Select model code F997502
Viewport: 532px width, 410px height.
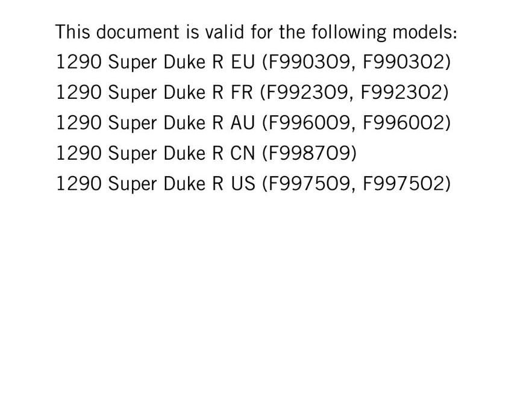(404, 184)
